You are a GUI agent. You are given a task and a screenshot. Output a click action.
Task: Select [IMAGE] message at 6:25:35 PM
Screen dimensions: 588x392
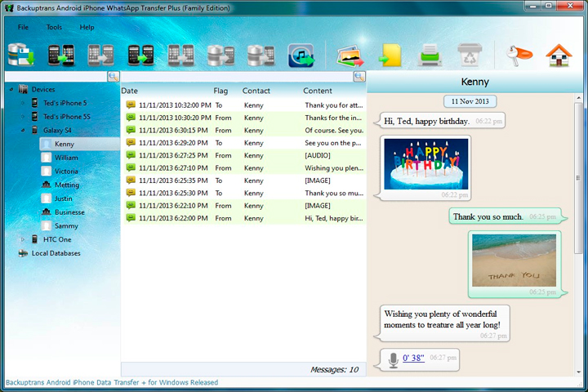245,180
